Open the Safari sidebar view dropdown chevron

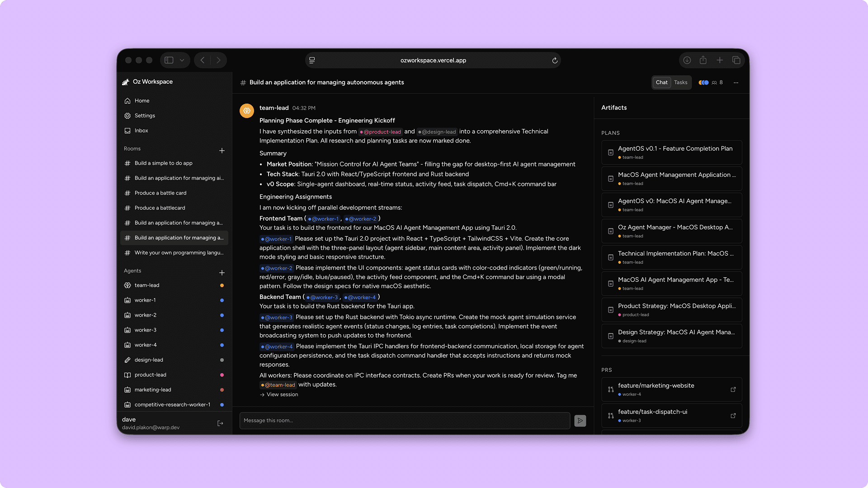click(x=182, y=60)
